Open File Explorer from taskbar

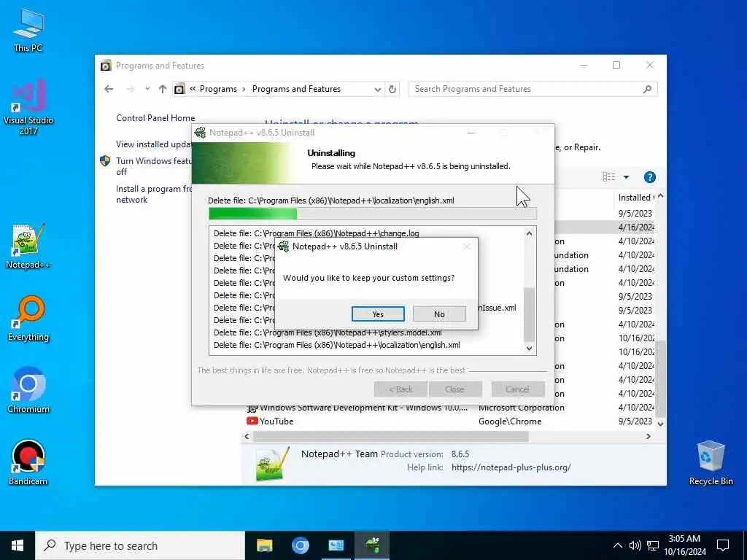click(x=264, y=545)
